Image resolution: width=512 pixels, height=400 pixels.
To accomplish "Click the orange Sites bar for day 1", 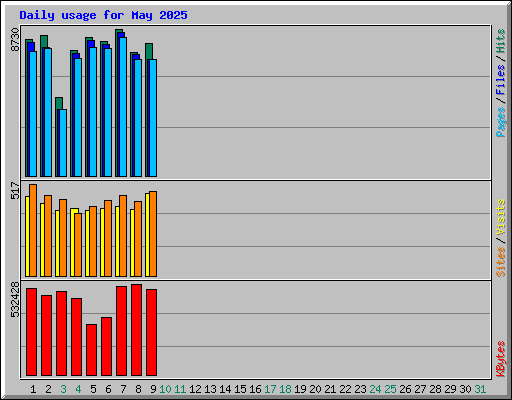I will (33, 230).
